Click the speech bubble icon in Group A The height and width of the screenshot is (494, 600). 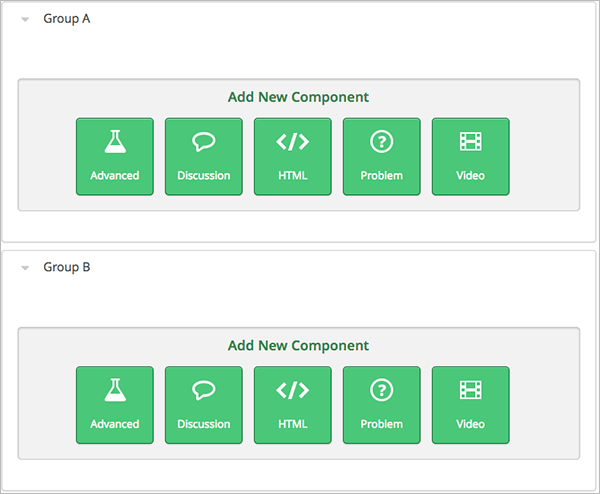[204, 142]
